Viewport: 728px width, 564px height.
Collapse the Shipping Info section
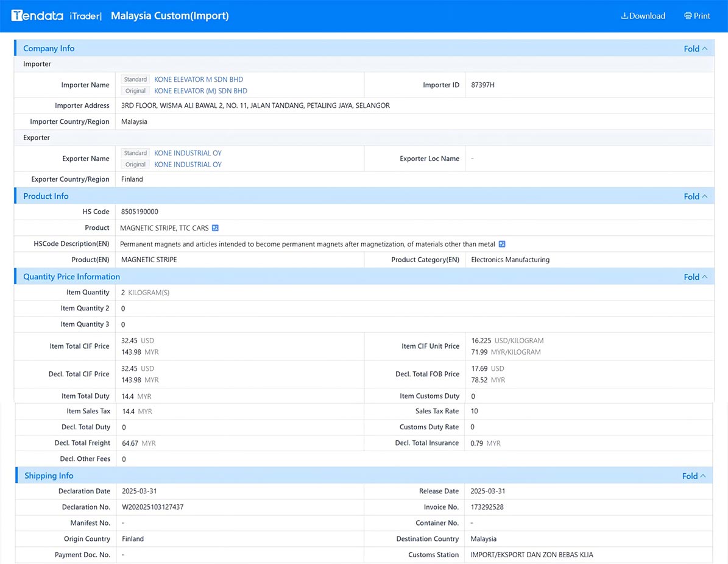(694, 476)
